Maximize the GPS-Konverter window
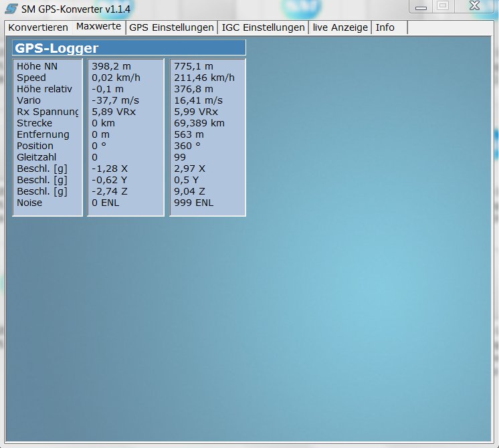The width and height of the screenshot is (499, 448). coord(442,6)
